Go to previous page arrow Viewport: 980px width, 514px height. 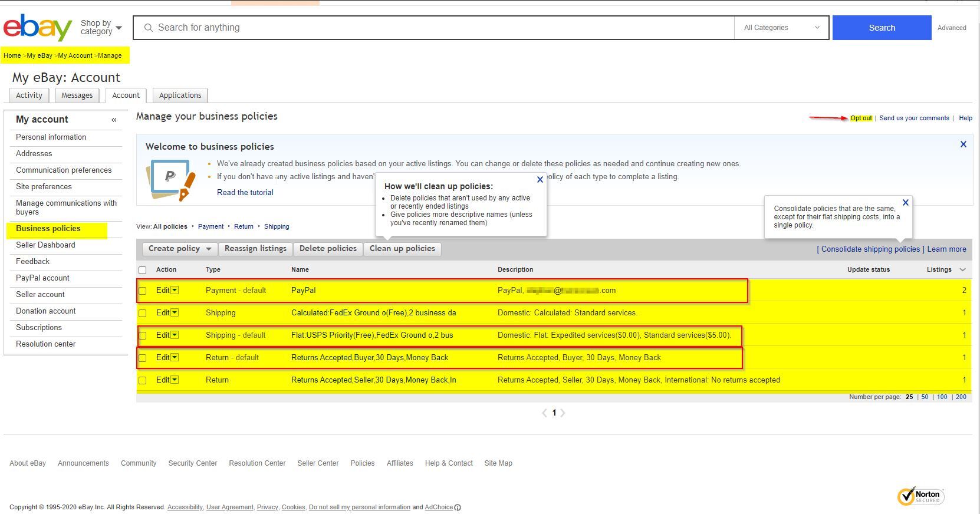tap(544, 413)
